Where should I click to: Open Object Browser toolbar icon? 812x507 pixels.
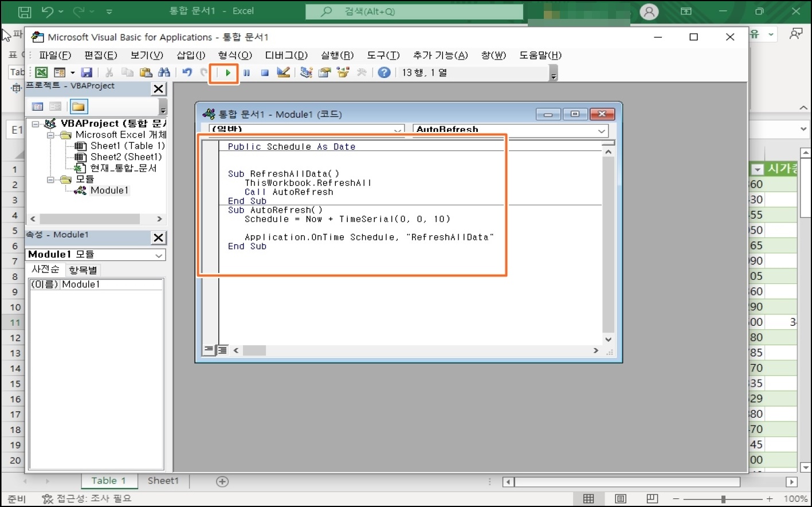pos(343,72)
